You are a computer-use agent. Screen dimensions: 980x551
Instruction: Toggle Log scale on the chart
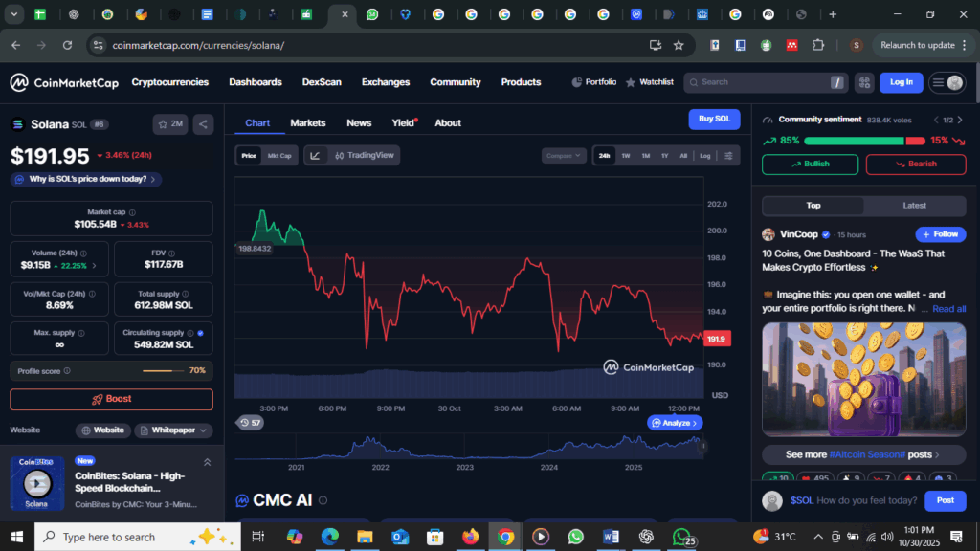(704, 155)
